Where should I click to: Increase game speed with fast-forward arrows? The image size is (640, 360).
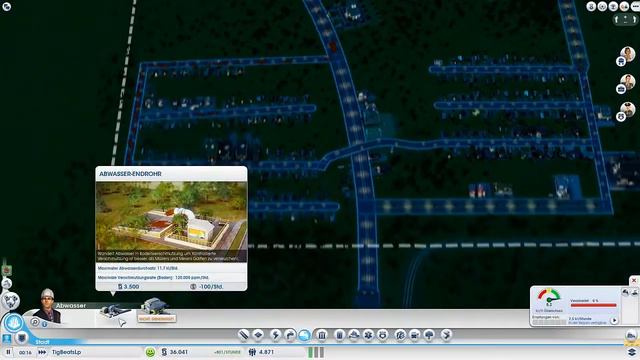[42, 352]
